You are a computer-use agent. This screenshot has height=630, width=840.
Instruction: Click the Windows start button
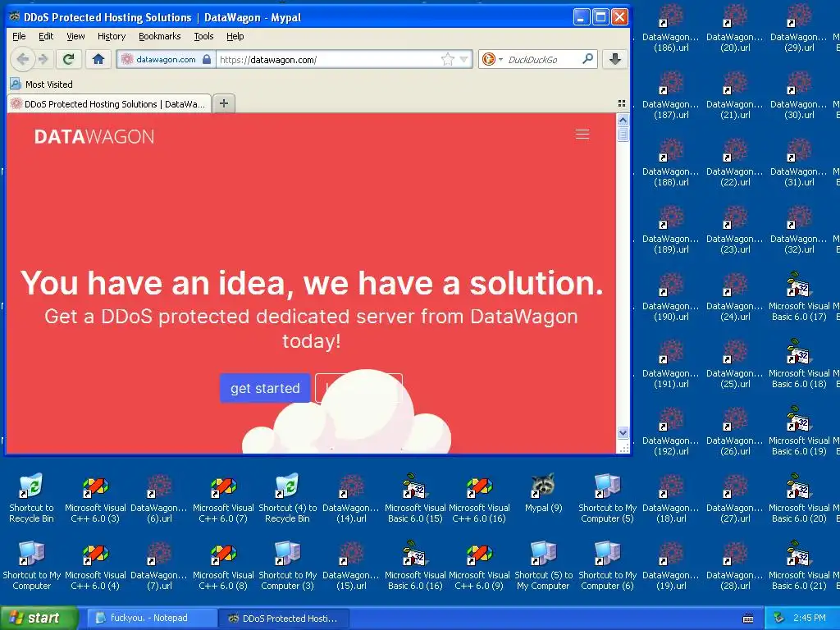click(x=39, y=618)
